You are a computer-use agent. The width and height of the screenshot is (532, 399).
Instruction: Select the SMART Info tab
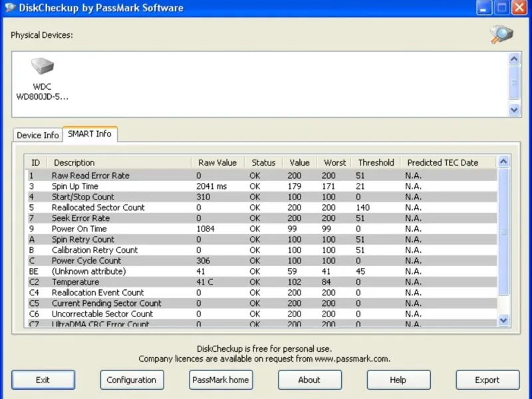[x=90, y=134]
